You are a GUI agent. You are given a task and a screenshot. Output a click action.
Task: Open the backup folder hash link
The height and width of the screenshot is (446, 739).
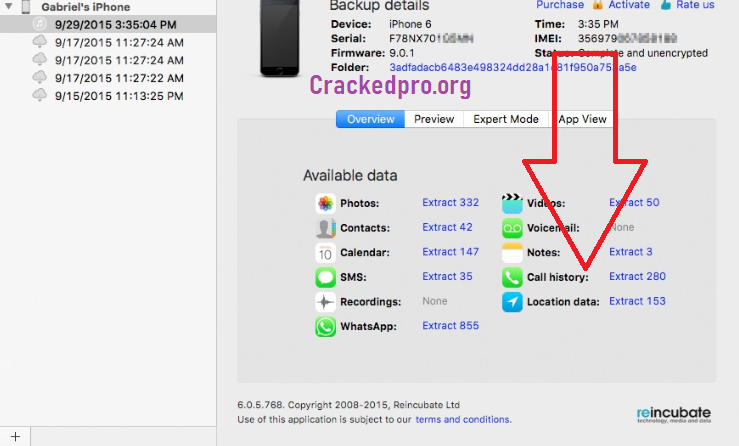coord(513,67)
